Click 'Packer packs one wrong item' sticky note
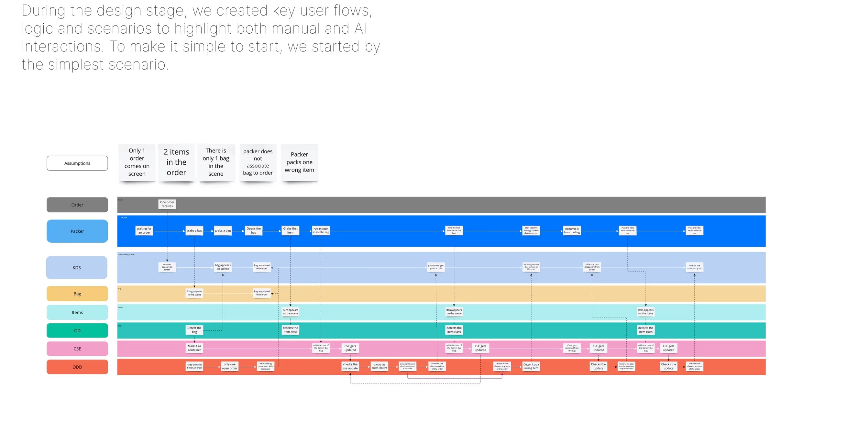The width and height of the screenshot is (868, 421). click(299, 162)
